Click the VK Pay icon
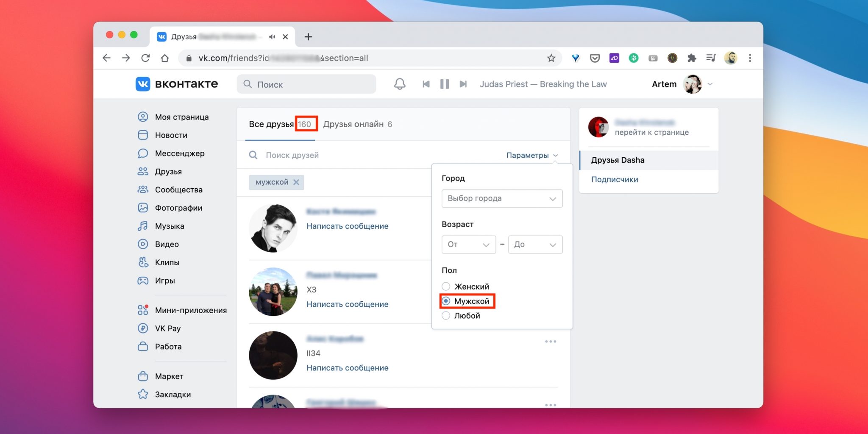Viewport: 868px width, 434px height. click(143, 328)
